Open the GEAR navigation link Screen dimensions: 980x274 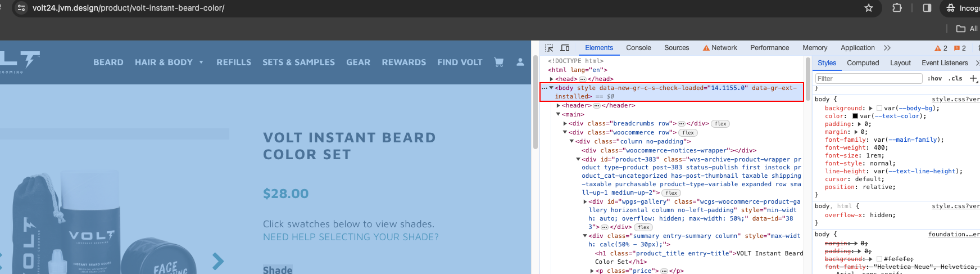(x=358, y=62)
